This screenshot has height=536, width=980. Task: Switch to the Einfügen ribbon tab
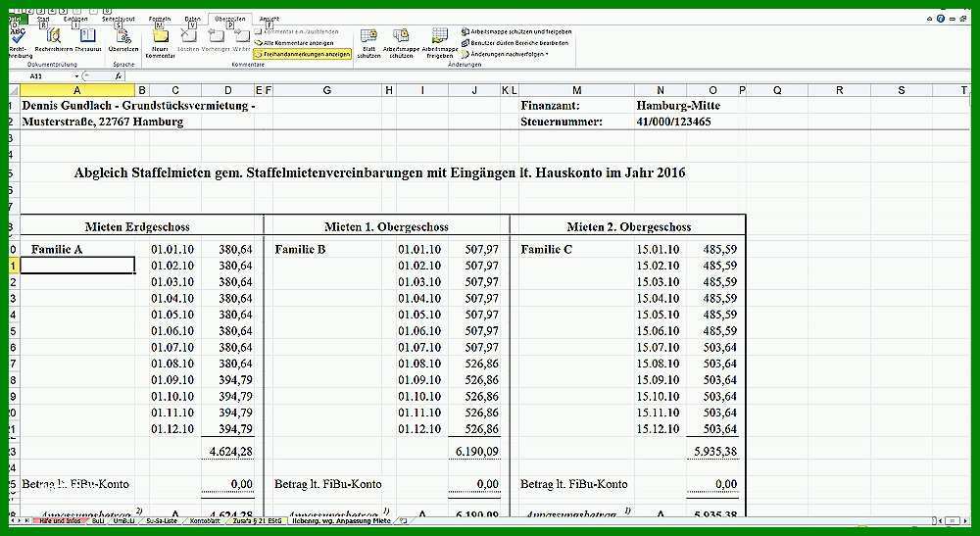75,20
